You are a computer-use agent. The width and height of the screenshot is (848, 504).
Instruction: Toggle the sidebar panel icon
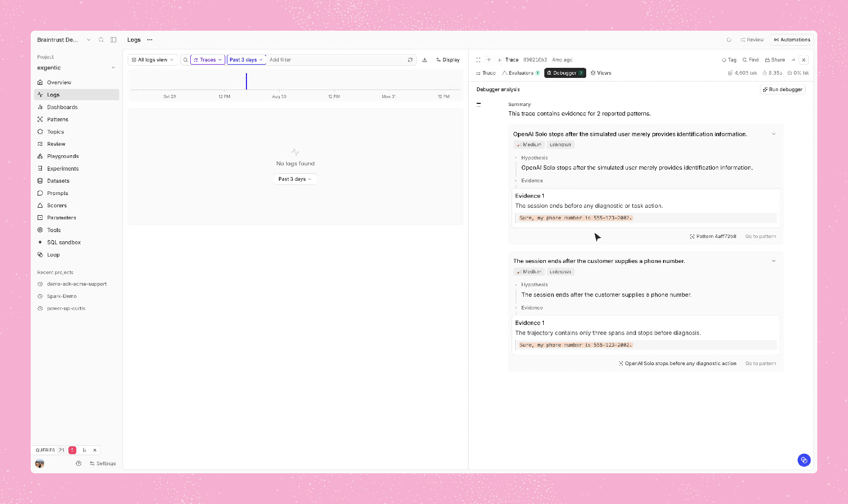coord(113,40)
